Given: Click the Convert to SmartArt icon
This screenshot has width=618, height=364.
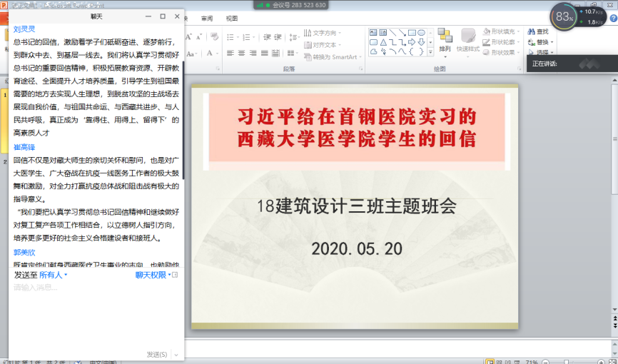Looking at the screenshot, I should pos(308,57).
